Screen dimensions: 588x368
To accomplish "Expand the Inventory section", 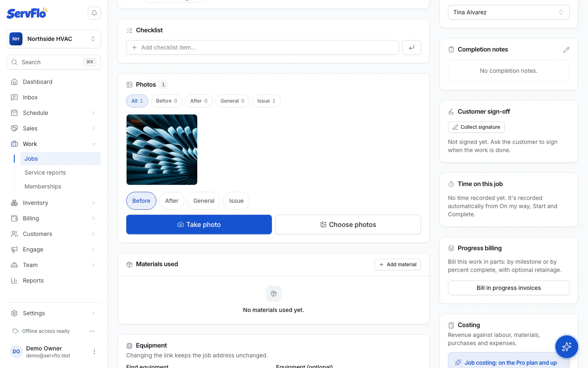I will (53, 203).
